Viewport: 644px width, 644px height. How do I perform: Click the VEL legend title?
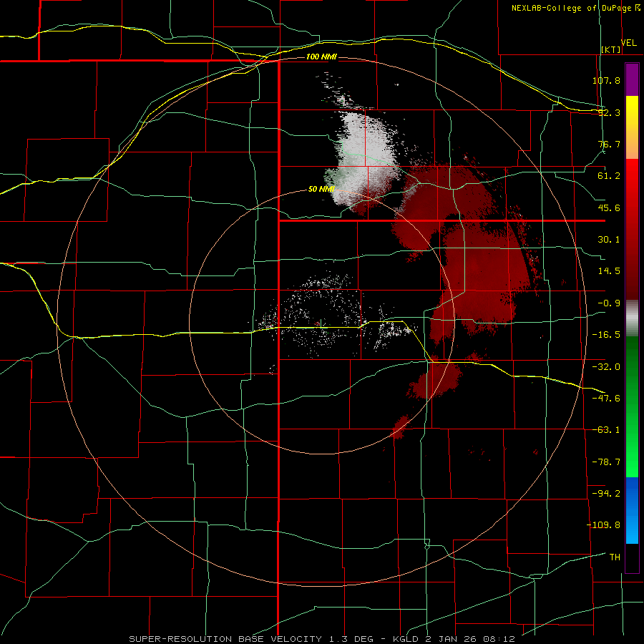[629, 43]
